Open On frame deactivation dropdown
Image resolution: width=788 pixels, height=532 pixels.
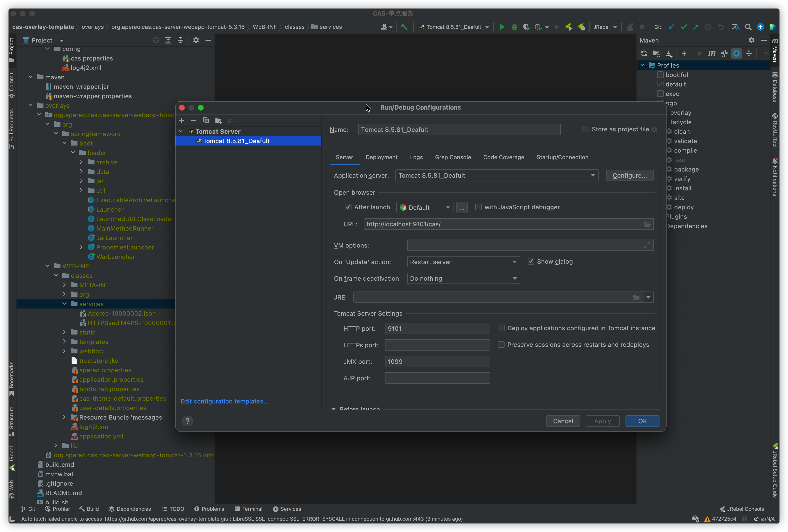coord(463,278)
